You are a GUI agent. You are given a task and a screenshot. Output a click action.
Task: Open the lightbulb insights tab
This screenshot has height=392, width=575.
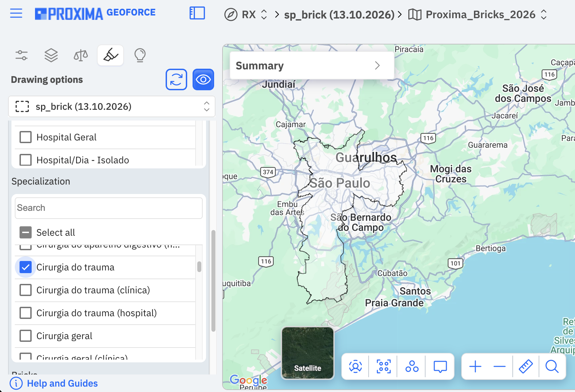[x=140, y=55]
